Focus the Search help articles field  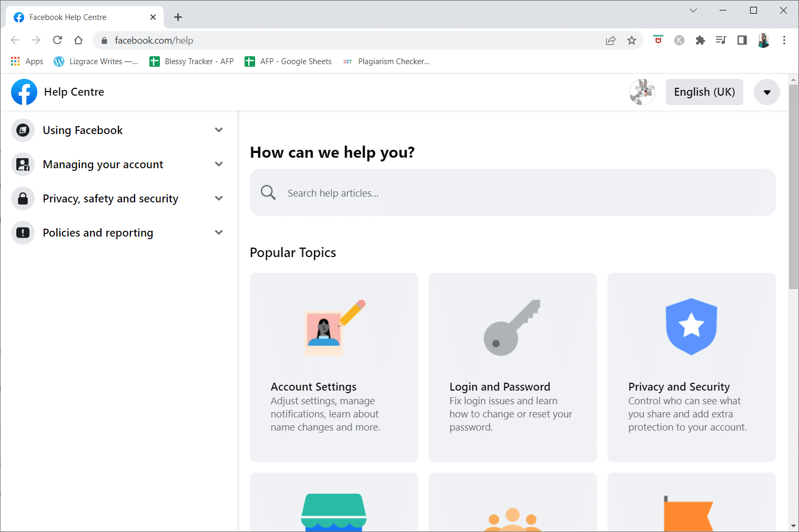(513, 192)
